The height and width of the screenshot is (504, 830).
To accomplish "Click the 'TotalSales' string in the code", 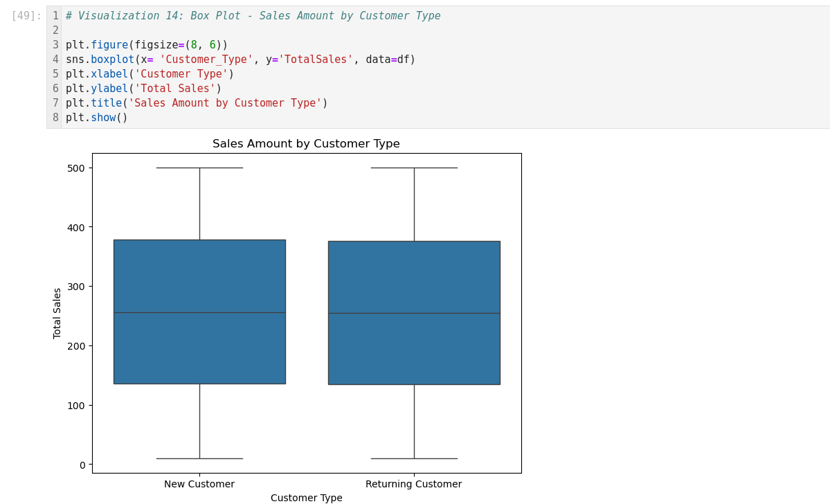I will click(x=315, y=60).
